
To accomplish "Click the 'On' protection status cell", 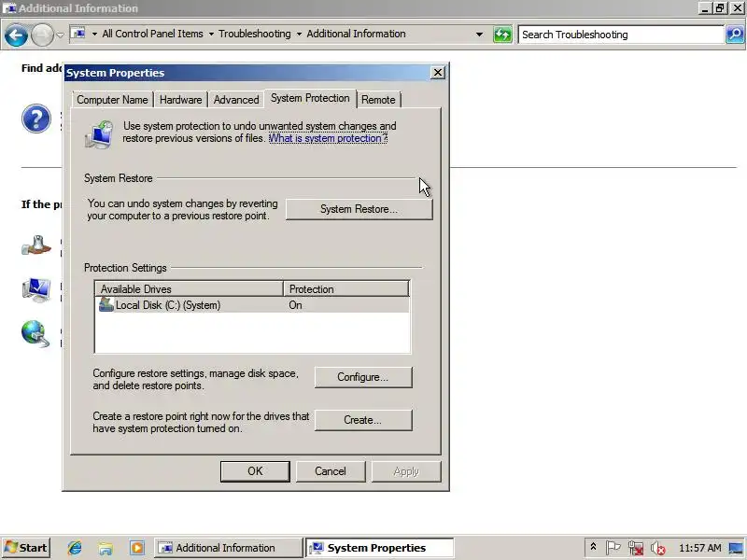I will point(295,305).
